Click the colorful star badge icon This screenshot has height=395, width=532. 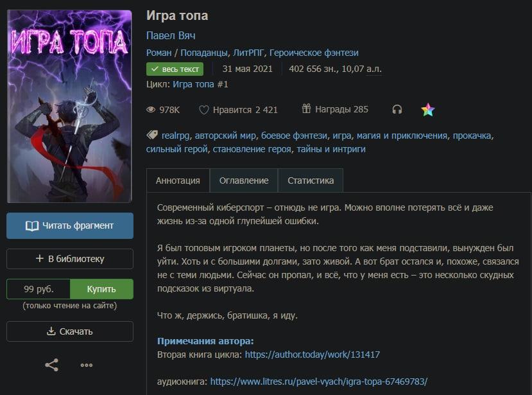[x=428, y=110]
